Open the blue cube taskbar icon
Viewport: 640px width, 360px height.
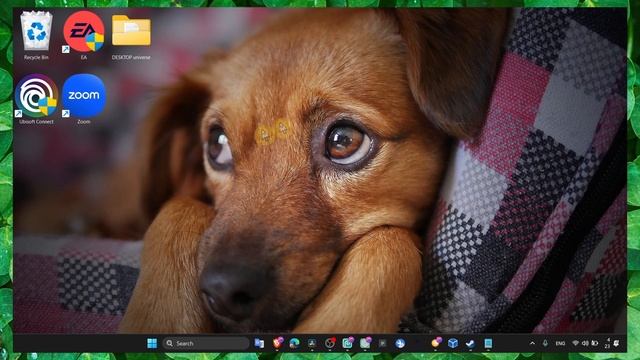coord(453,343)
